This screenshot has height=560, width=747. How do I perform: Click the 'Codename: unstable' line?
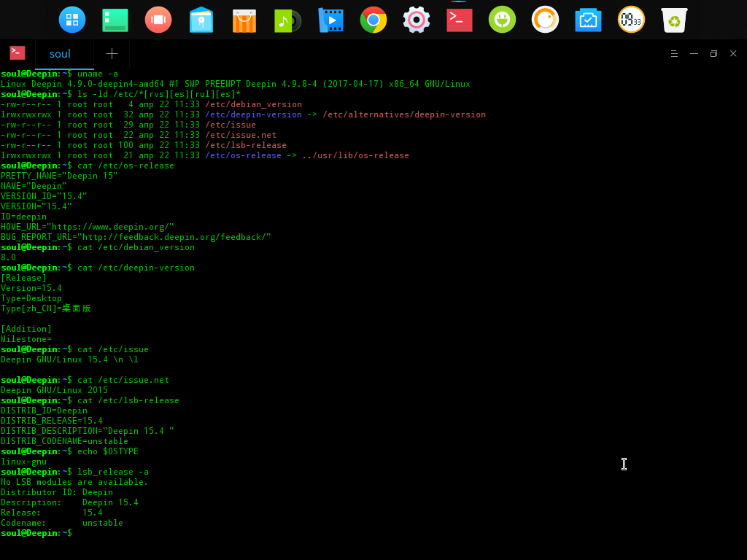62,523
